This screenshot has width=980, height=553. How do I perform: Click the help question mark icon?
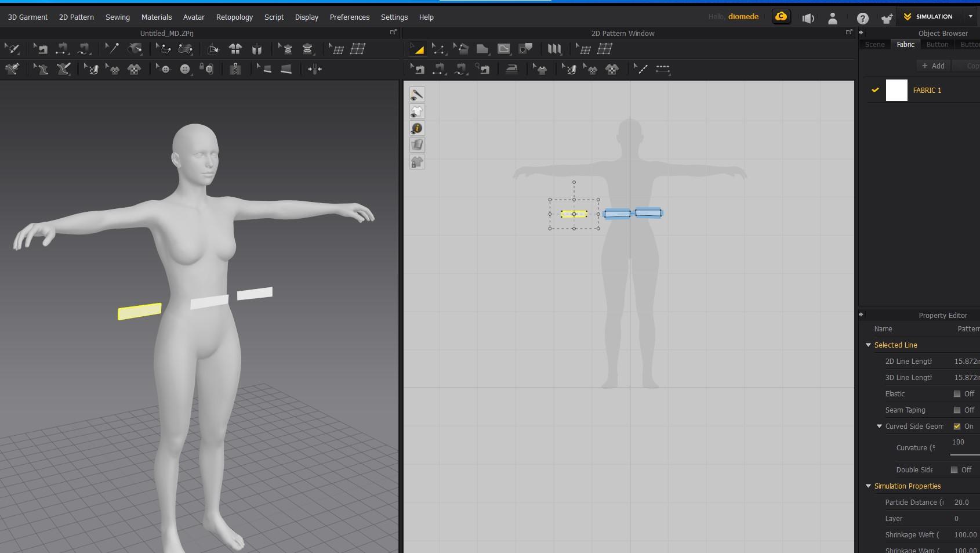click(862, 18)
